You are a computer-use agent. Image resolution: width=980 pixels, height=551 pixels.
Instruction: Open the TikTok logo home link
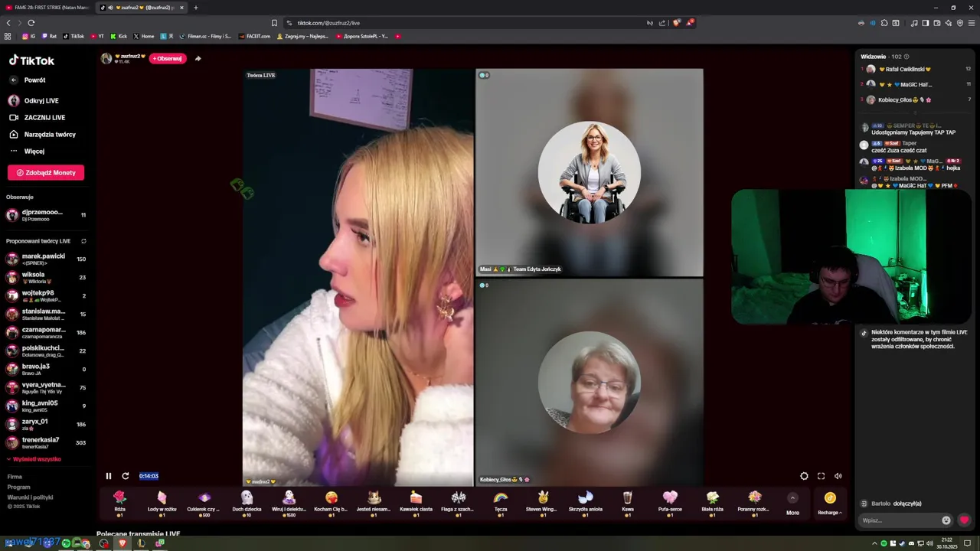(31, 60)
